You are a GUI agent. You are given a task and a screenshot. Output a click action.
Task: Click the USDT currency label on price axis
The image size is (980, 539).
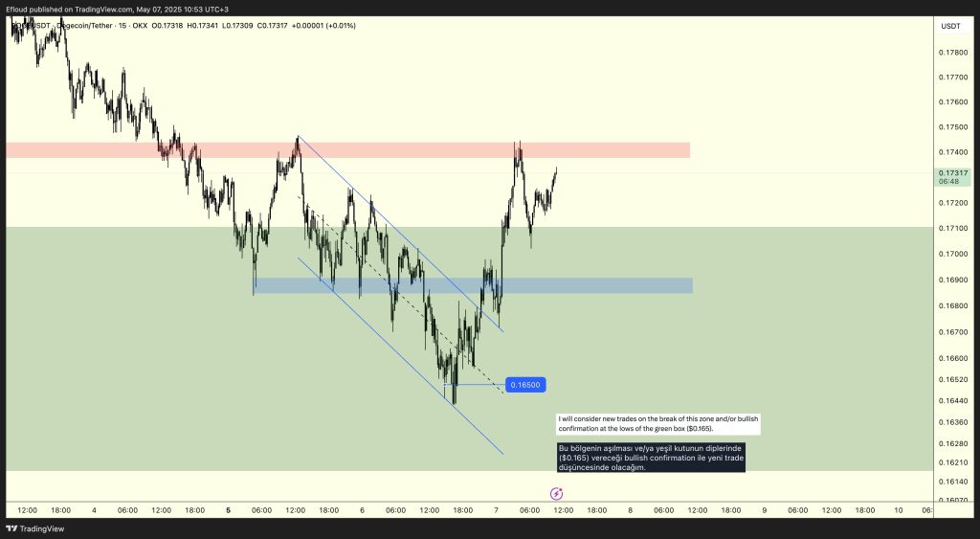coord(950,26)
